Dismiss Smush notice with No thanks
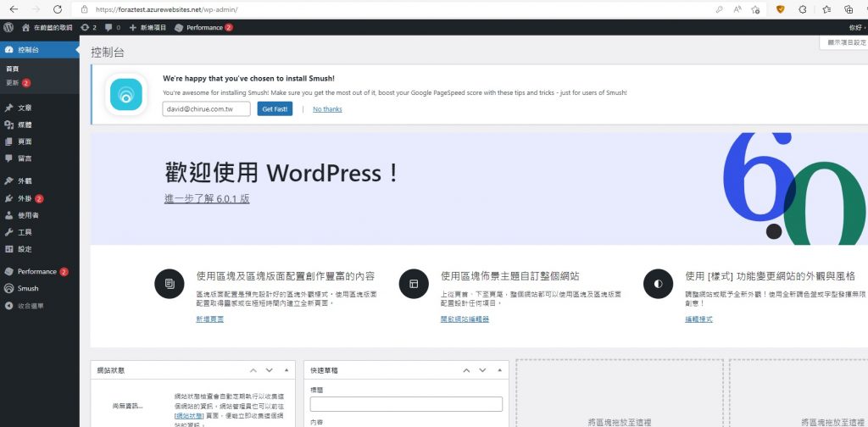Viewport: 868px width, 427px height. [327, 109]
